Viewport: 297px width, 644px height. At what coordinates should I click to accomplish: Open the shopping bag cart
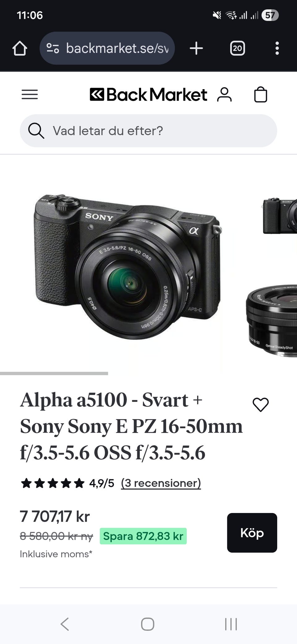coord(260,94)
